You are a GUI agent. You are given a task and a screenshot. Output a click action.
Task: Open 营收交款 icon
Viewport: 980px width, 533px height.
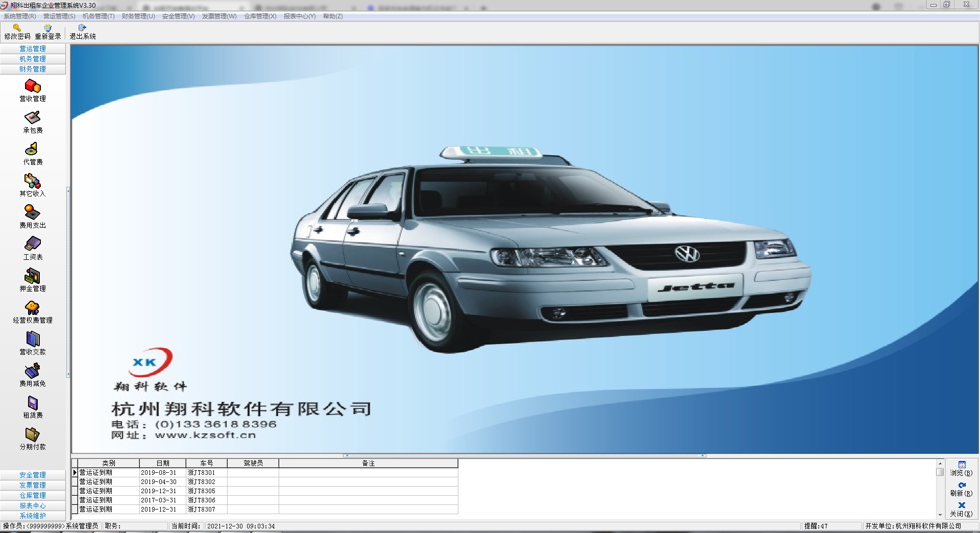(33, 344)
